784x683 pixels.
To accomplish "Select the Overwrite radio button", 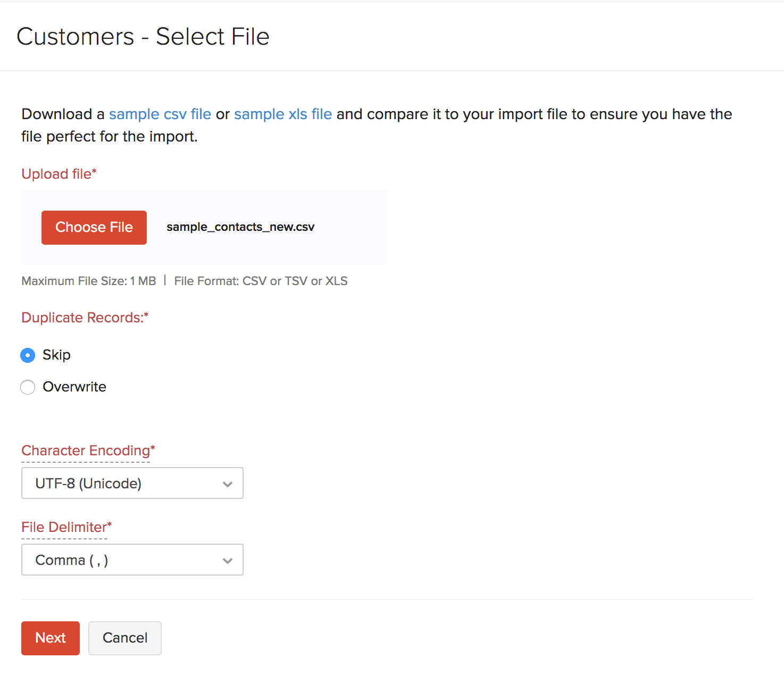I will [28, 387].
